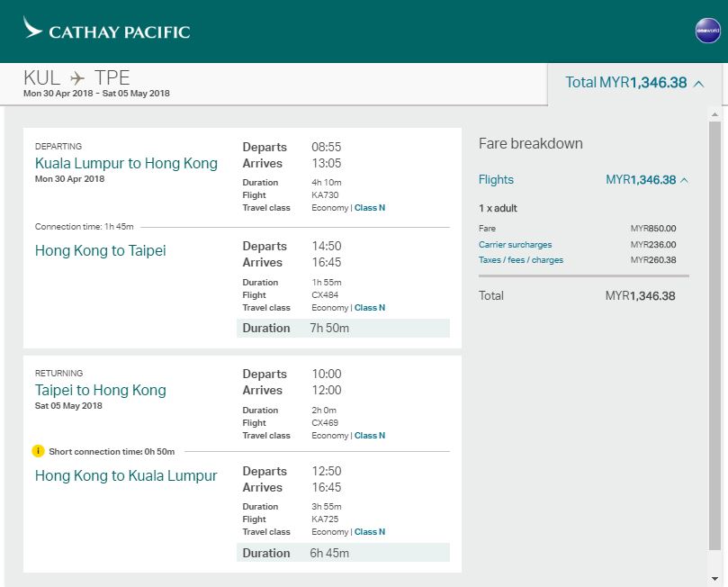Click Class N for flight CX484

(x=369, y=308)
